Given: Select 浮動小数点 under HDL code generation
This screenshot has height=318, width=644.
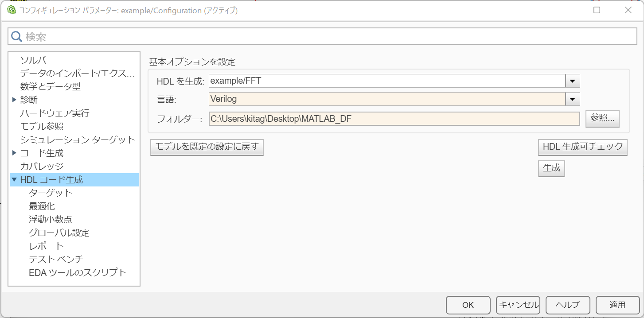Looking at the screenshot, I should (x=50, y=220).
